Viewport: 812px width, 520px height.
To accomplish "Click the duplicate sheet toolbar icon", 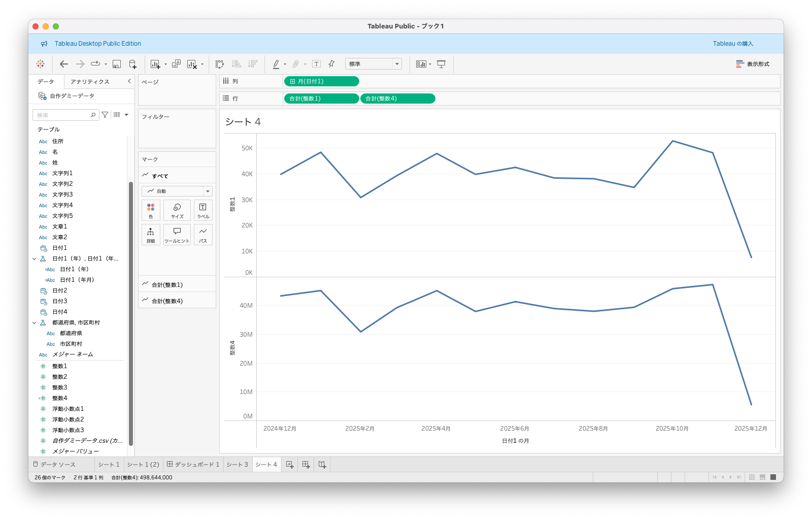I will point(176,64).
